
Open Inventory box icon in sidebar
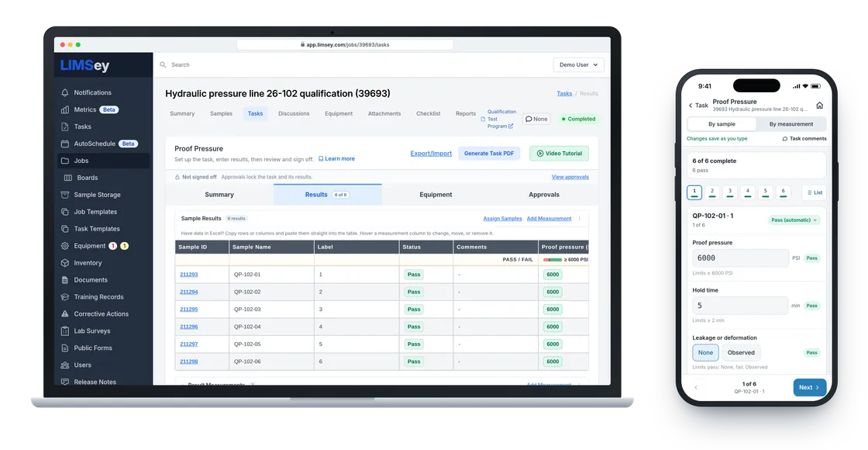coord(65,263)
